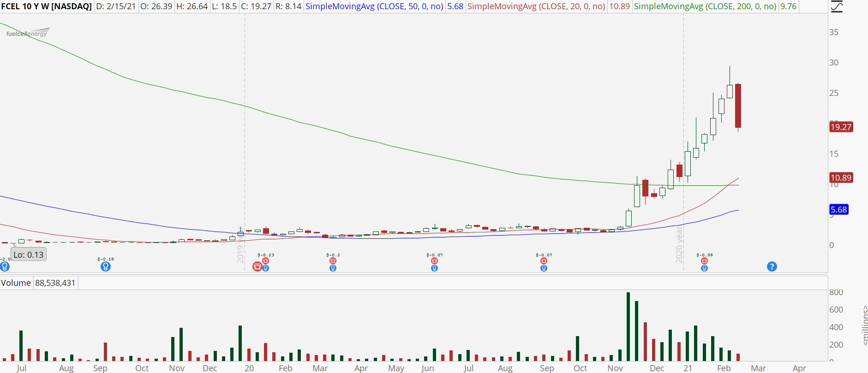This screenshot has width=868, height=373.
Task: Click the 800 label on the volume axis
Action: coord(836,292)
